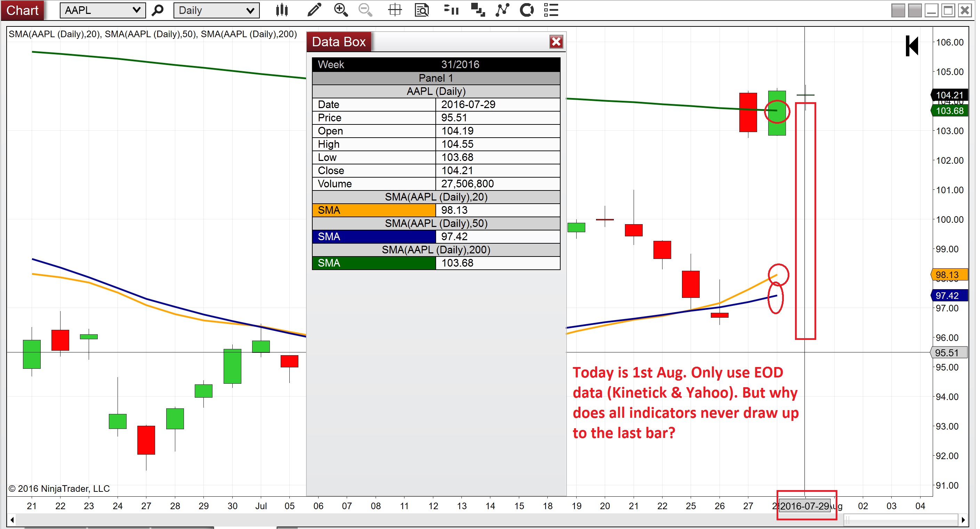
Task: Open the Data Box toolbar icon
Action: 422,10
